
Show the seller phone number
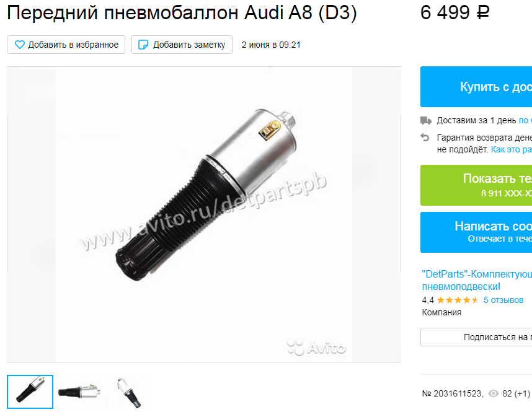[476, 185]
